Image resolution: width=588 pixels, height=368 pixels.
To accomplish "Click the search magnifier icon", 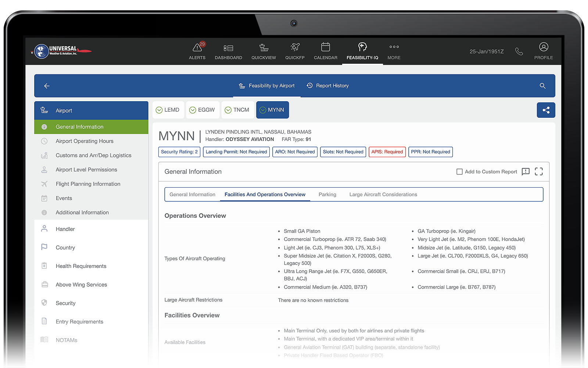I will (x=542, y=86).
